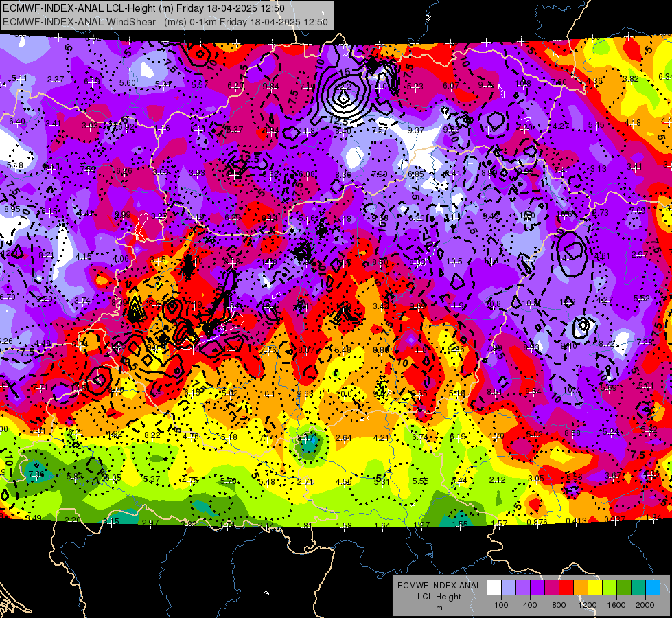Click the 4.21 map value
This screenshot has width=672, height=618.
[x=381, y=438]
